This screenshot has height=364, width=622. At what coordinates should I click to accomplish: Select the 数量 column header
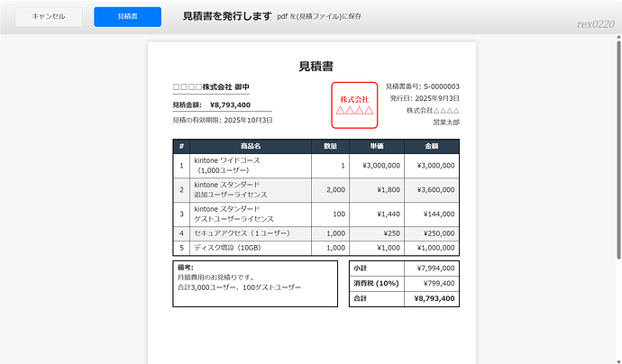pyautogui.click(x=330, y=146)
